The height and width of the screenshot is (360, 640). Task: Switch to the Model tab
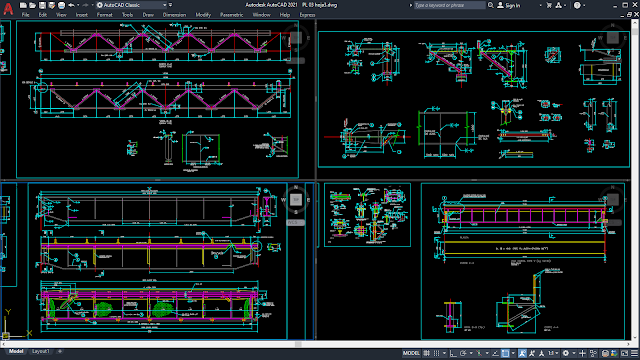tap(16, 351)
